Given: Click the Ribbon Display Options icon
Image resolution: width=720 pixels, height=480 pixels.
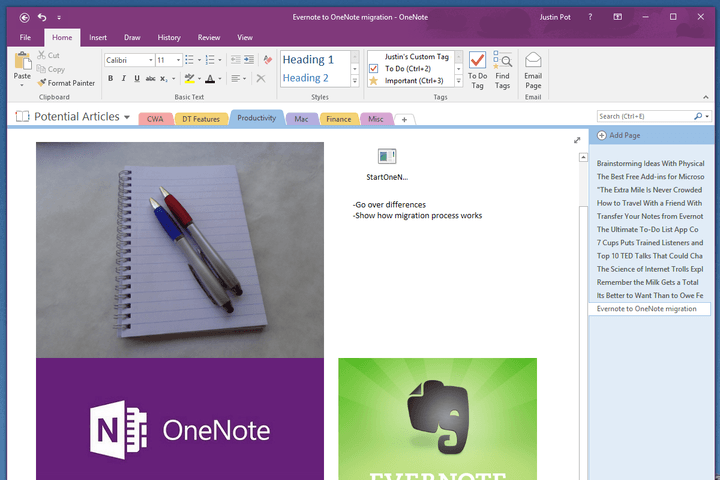Looking at the screenshot, I should pos(618,17).
